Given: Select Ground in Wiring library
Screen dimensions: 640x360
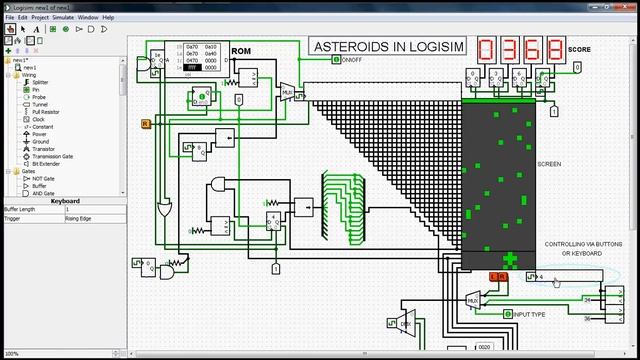Looking at the screenshot, I should [x=40, y=142].
